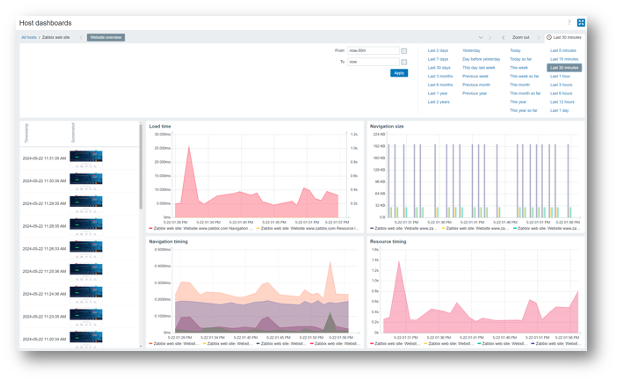Select Last 30 days range
Image resolution: width=618 pixels, height=382 pixels.
439,68
